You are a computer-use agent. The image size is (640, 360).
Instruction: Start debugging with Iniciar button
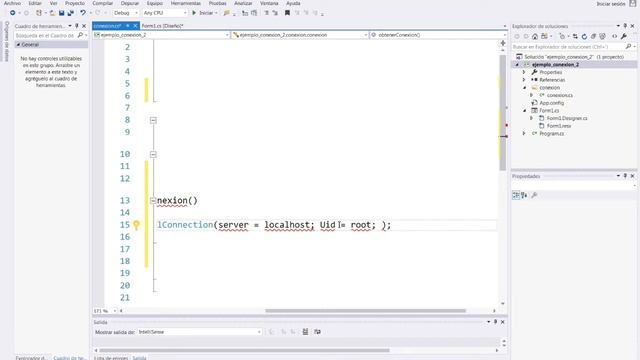[203, 13]
